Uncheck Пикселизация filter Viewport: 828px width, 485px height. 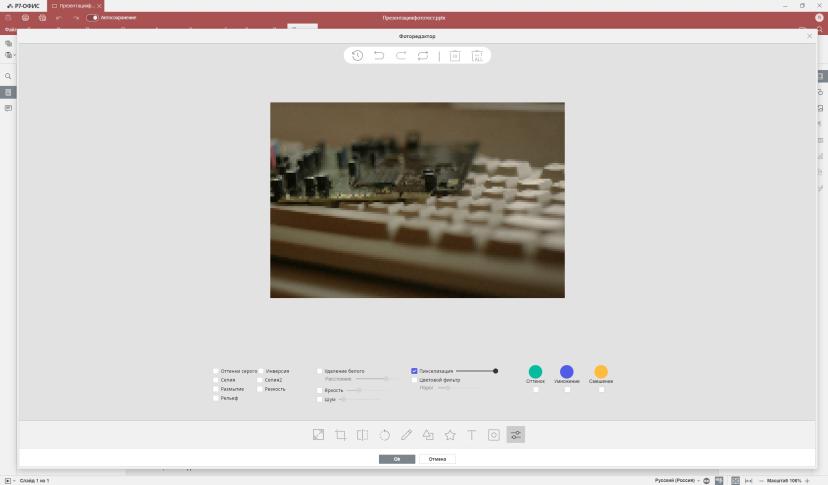414,371
